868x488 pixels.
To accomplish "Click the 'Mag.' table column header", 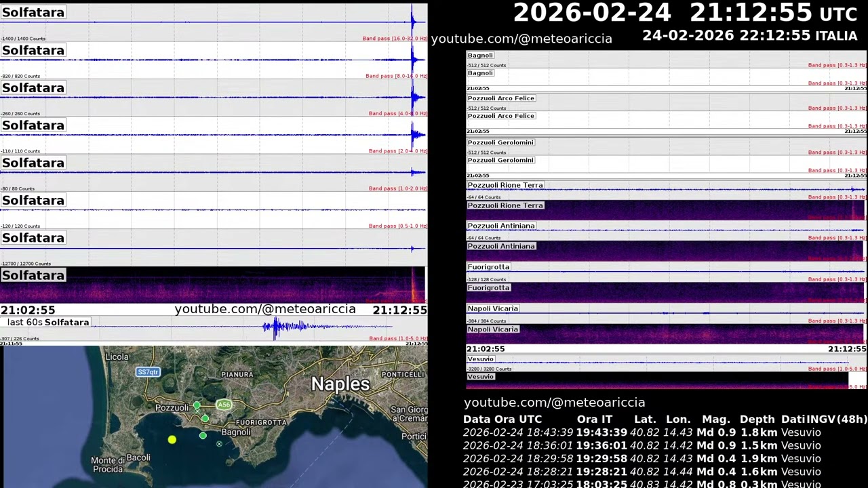I will [716, 420].
